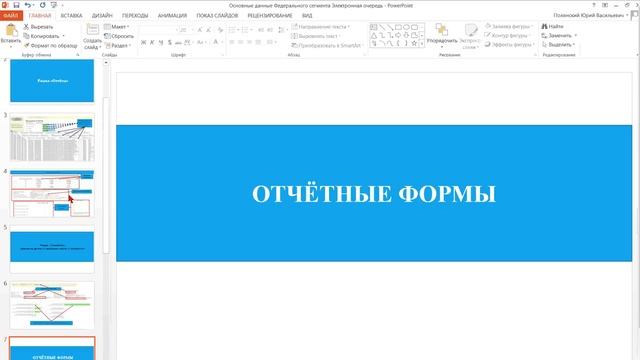The image size is (640, 360).
Task: Undo the last action
Action: point(27,5)
